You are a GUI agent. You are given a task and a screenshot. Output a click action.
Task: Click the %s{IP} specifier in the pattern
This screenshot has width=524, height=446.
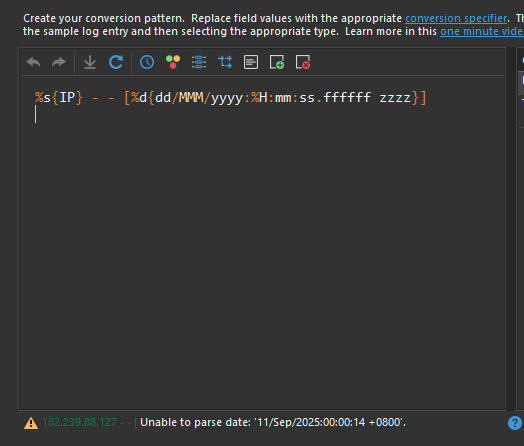click(x=59, y=98)
